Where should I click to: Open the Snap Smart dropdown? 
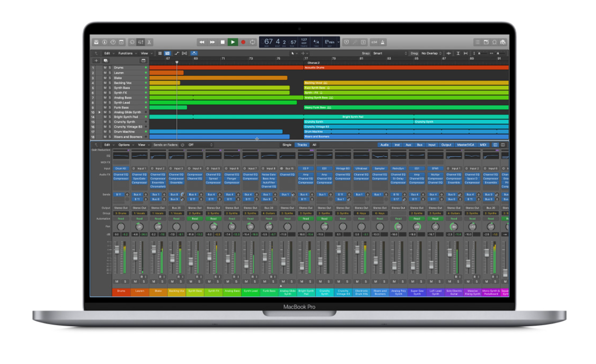click(390, 53)
